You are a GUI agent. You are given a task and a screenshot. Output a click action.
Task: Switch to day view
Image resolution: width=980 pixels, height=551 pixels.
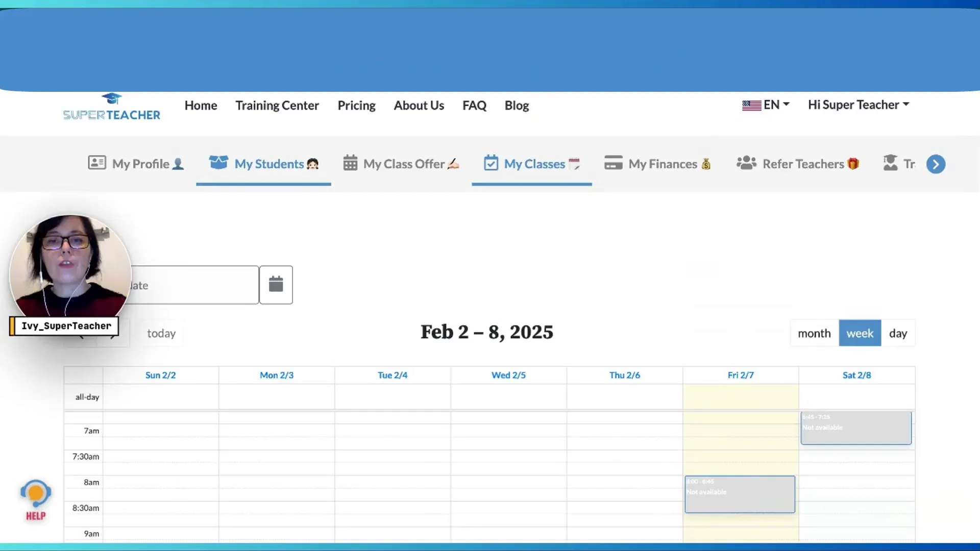[898, 333]
